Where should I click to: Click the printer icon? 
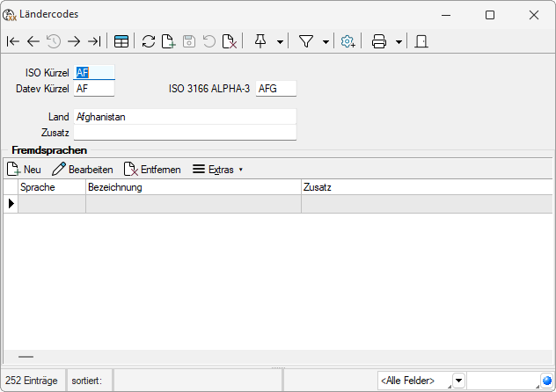coord(379,41)
